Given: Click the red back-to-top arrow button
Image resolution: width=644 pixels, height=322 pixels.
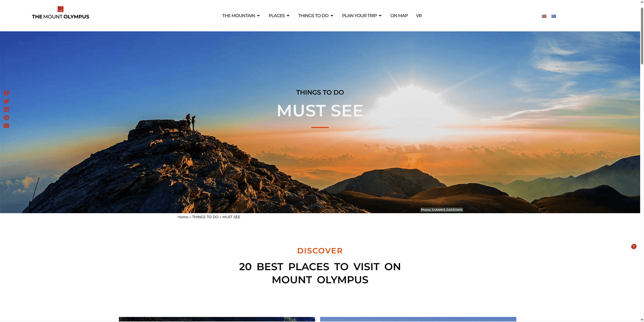Looking at the screenshot, I should (633, 246).
